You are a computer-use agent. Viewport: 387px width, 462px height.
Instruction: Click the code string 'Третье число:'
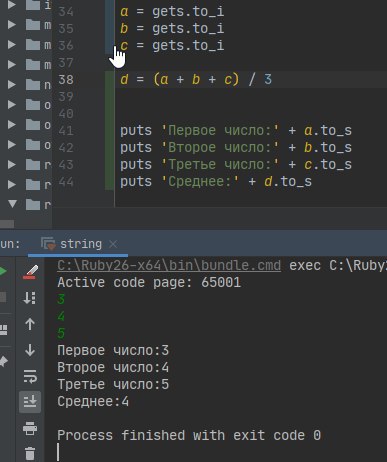coord(220,164)
